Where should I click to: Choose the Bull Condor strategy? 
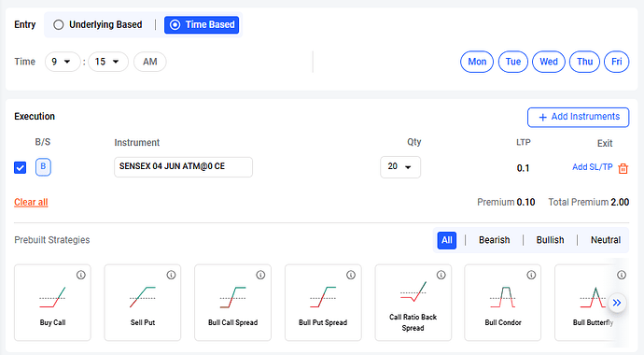(x=503, y=303)
